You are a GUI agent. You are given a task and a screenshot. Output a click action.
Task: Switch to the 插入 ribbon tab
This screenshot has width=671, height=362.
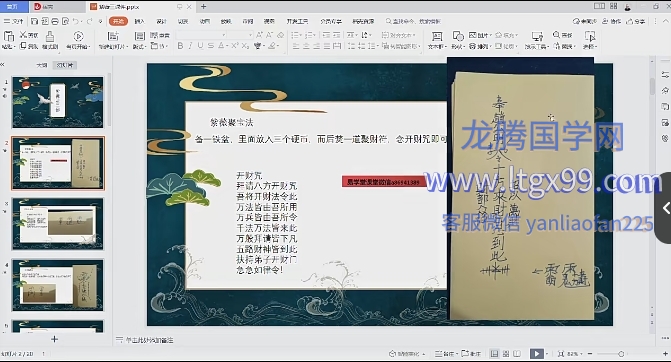[139, 21]
